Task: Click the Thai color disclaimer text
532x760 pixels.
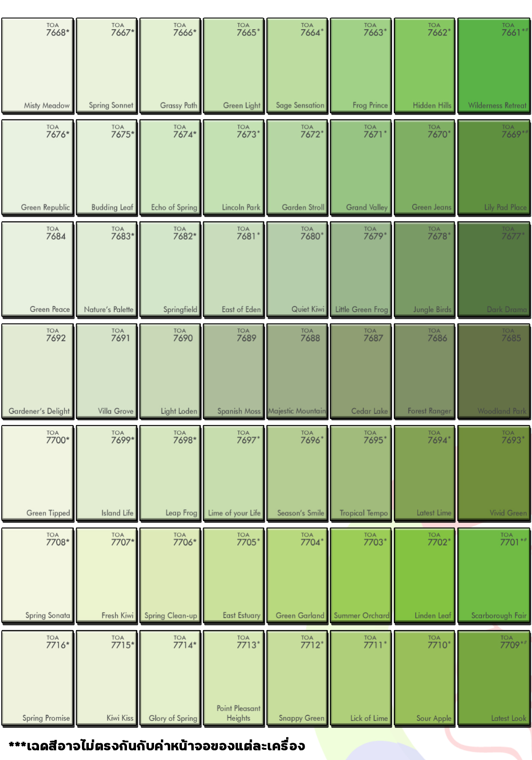Action: coord(157,745)
